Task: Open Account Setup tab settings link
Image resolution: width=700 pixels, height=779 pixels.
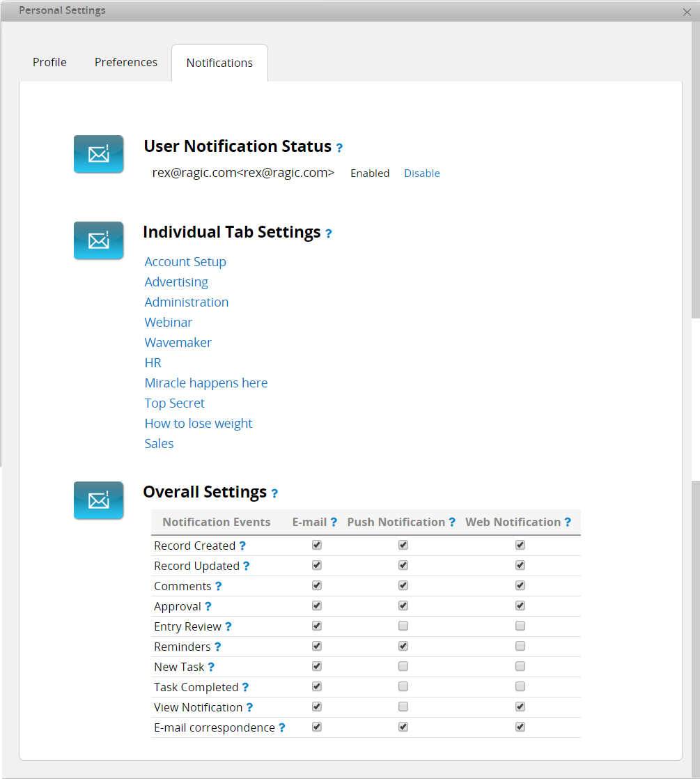Action: pyautogui.click(x=185, y=262)
